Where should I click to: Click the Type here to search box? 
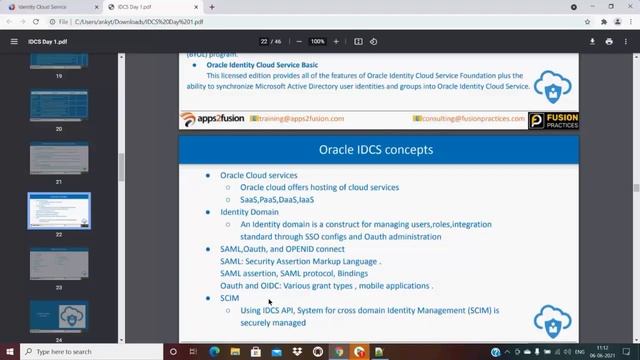pyautogui.click(x=91, y=351)
